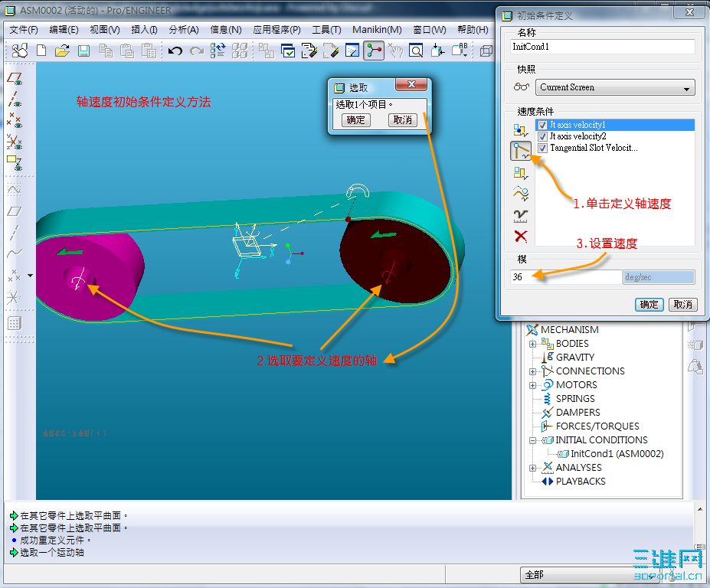Close the 选取 dialog

[411, 84]
